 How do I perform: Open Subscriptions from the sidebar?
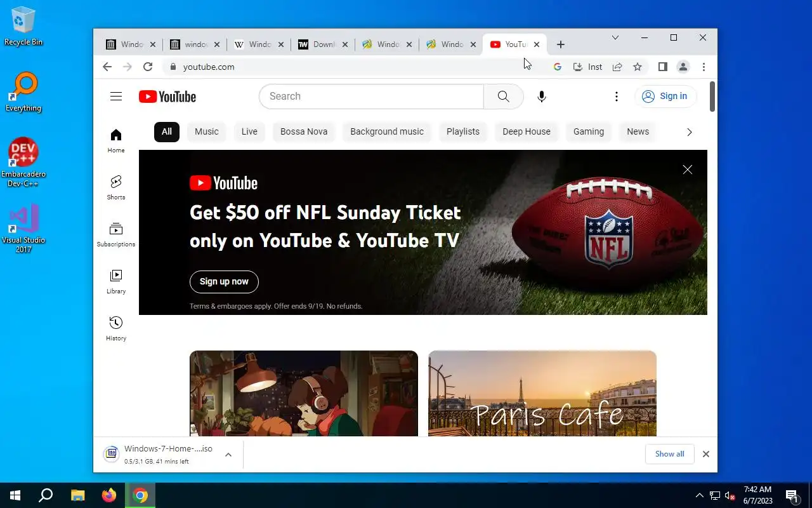(115, 234)
